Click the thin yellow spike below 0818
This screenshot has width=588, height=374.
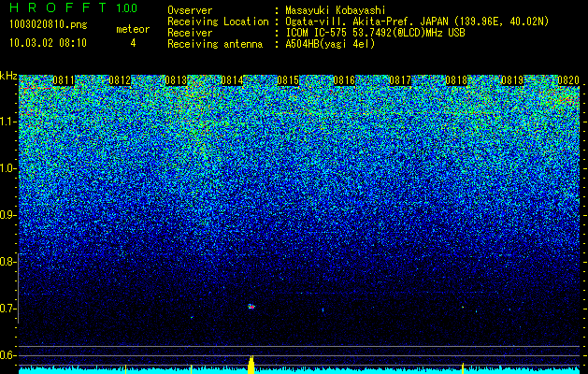click(463, 368)
